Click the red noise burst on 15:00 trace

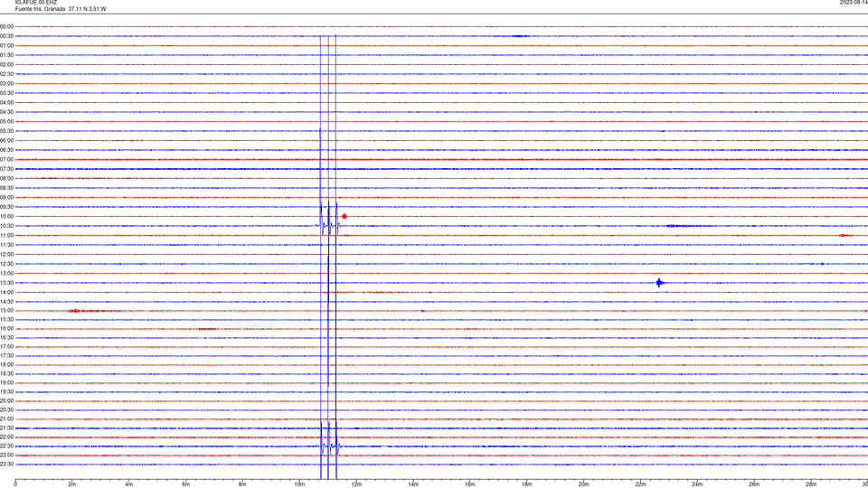tap(84, 311)
